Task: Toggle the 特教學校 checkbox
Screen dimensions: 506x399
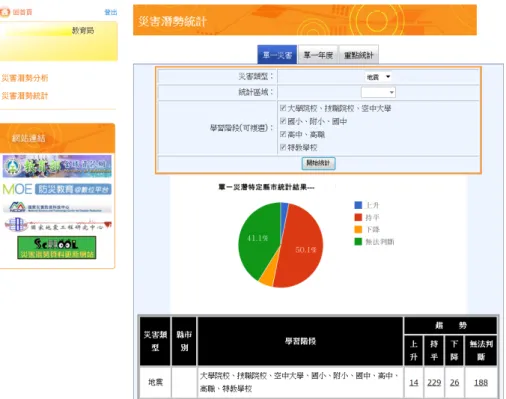Action: [x=283, y=147]
